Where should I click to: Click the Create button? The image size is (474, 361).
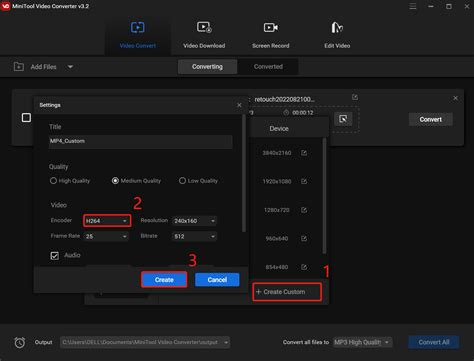(x=164, y=280)
